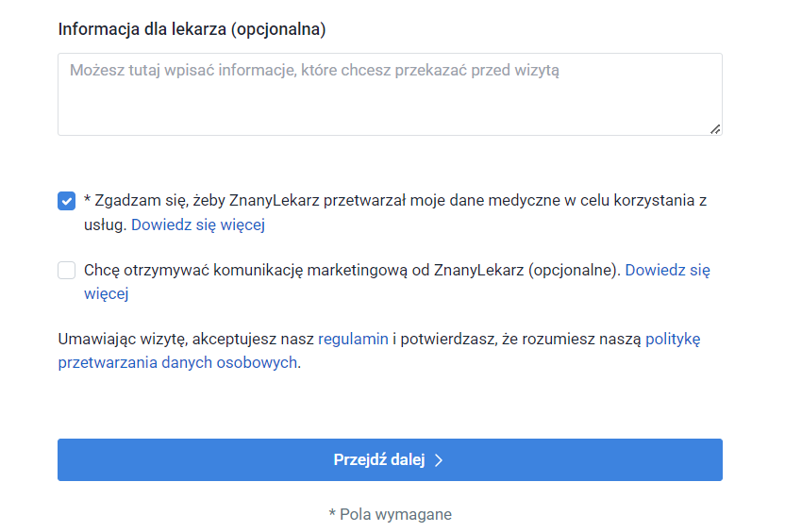This screenshot has width=785, height=532.
Task: Uncheck the medical data consent checkbox
Action: pos(66,201)
